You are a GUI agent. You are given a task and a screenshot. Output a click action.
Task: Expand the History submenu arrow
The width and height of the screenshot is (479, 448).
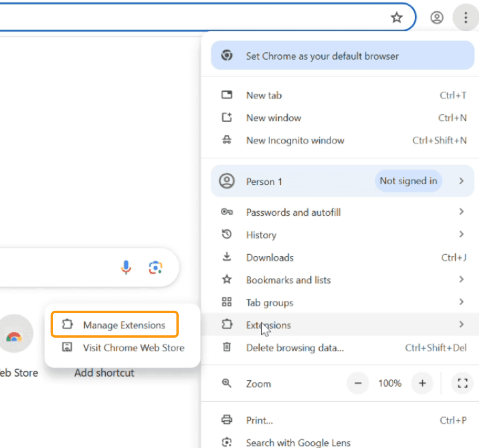(x=461, y=234)
